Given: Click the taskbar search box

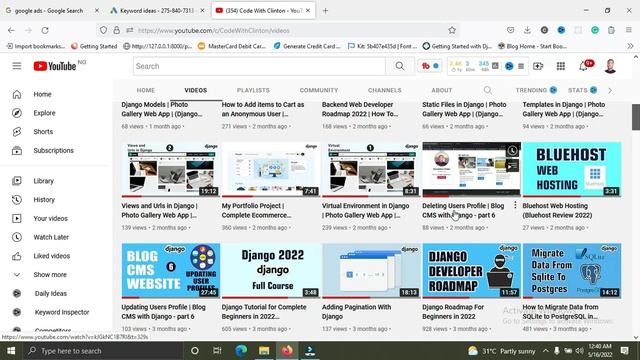Looking at the screenshot, I should [x=102, y=351].
